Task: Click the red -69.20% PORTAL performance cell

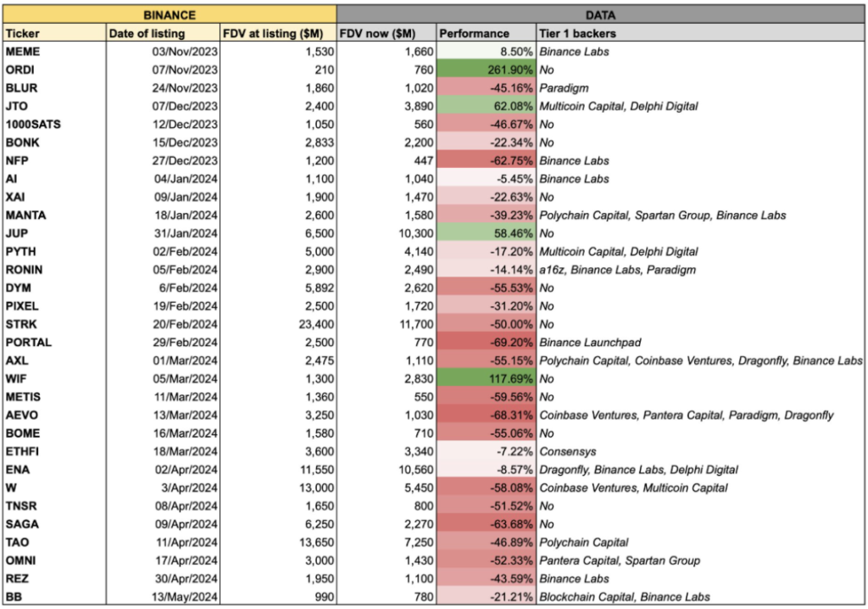Action: 486,343
